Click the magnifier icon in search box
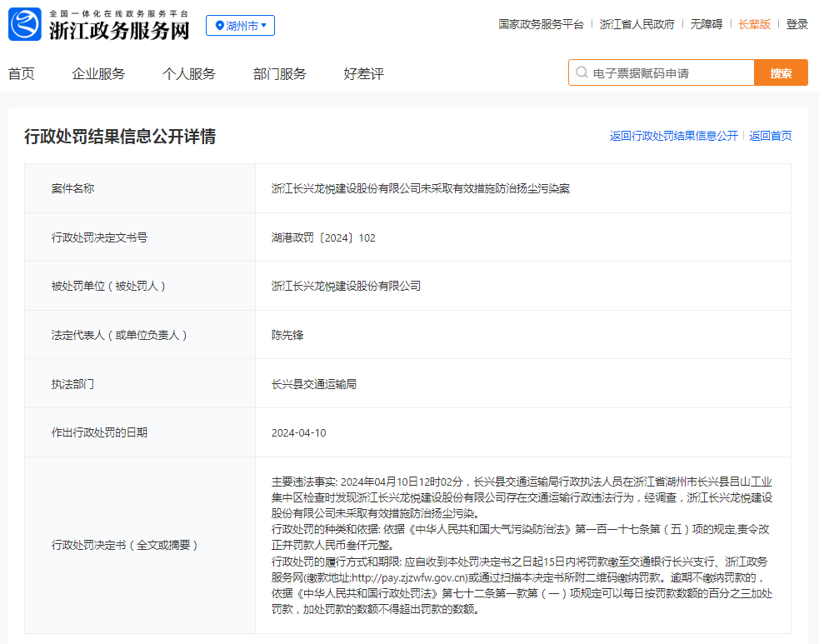This screenshot has height=644, width=819. pyautogui.click(x=582, y=72)
